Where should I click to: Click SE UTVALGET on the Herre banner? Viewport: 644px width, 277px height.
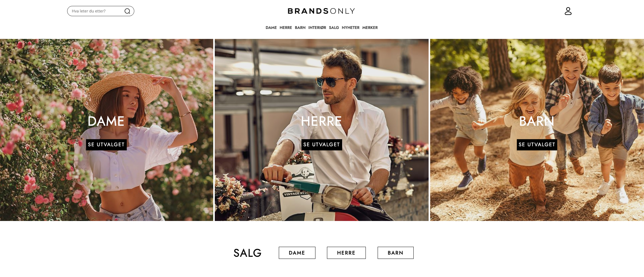click(x=322, y=145)
